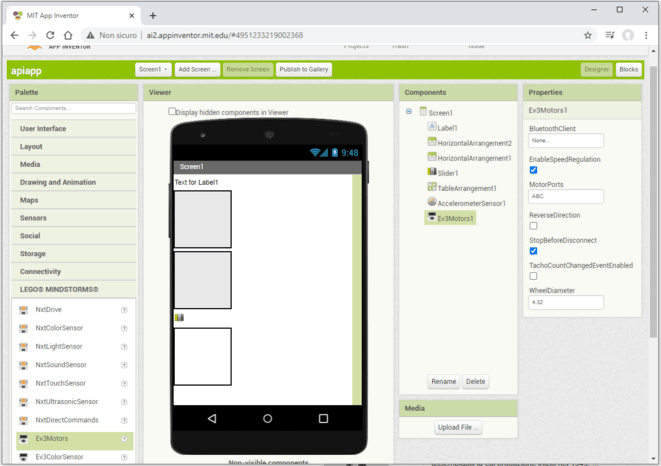Expand the User Interface palette section
The image size is (661, 466).
[73, 129]
